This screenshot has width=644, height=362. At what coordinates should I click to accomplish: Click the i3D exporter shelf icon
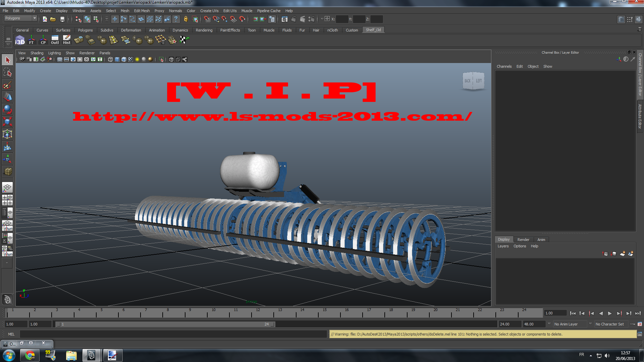pyautogui.click(x=20, y=40)
